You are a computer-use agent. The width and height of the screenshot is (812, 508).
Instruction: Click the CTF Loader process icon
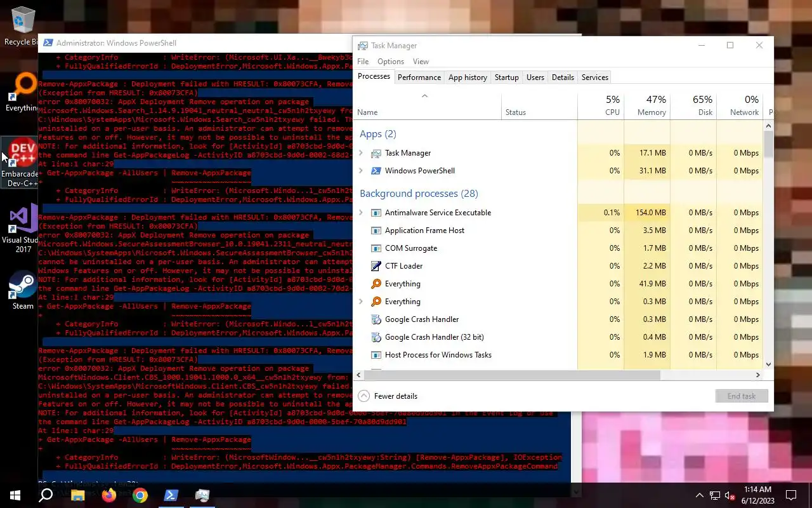376,266
